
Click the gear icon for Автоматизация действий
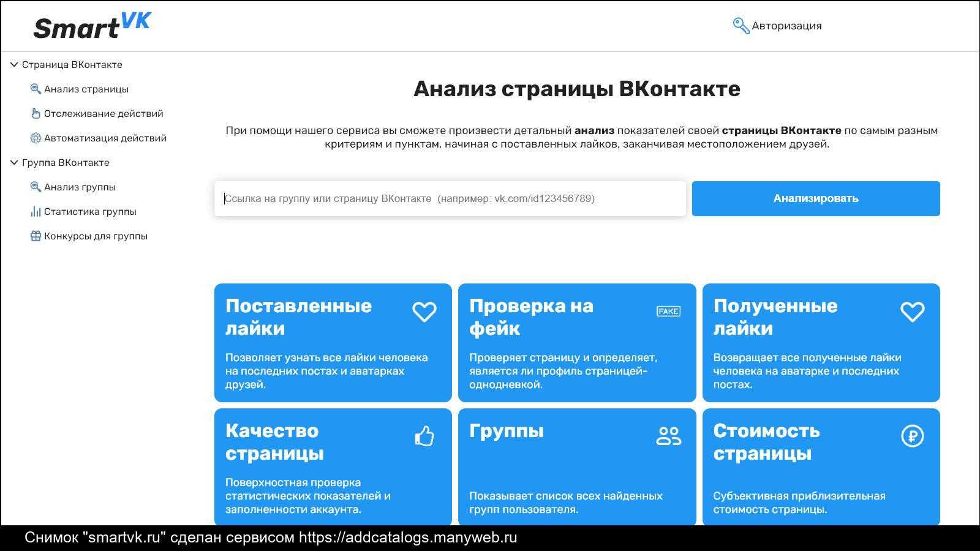pyautogui.click(x=36, y=138)
